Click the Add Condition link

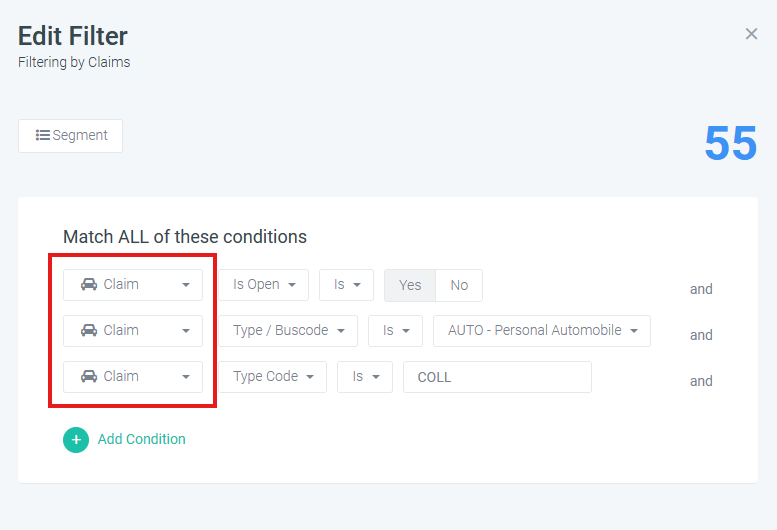pos(141,439)
